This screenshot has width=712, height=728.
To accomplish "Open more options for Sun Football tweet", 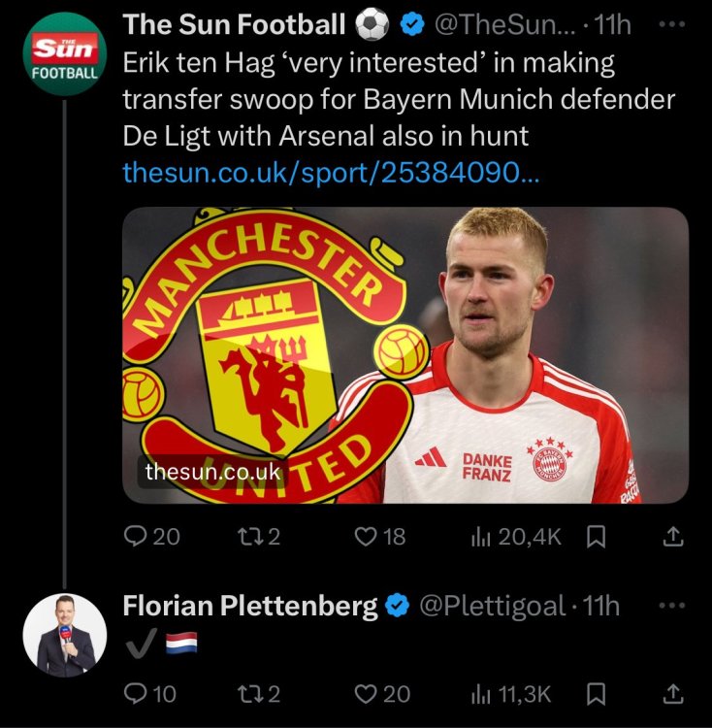I will coord(671,25).
